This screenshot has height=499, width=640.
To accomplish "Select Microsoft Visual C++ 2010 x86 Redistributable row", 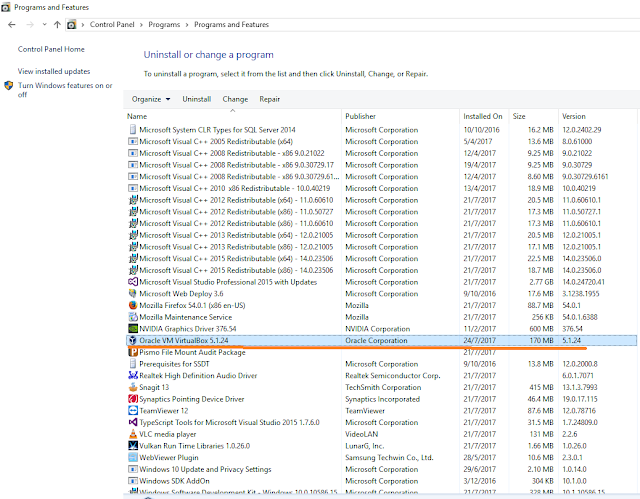I will point(381,188).
